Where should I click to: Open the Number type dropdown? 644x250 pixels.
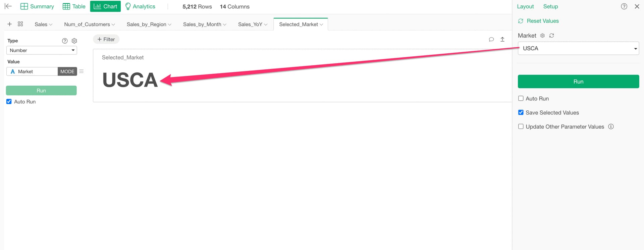point(42,50)
